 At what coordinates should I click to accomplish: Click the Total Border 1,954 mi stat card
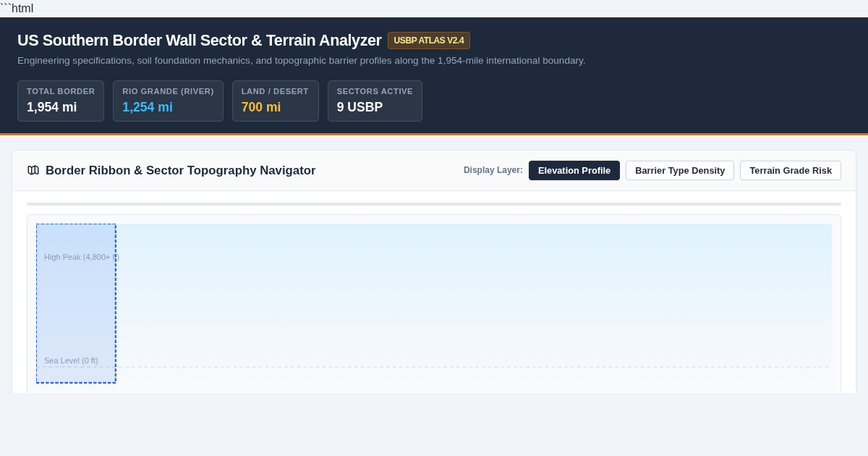click(x=61, y=101)
